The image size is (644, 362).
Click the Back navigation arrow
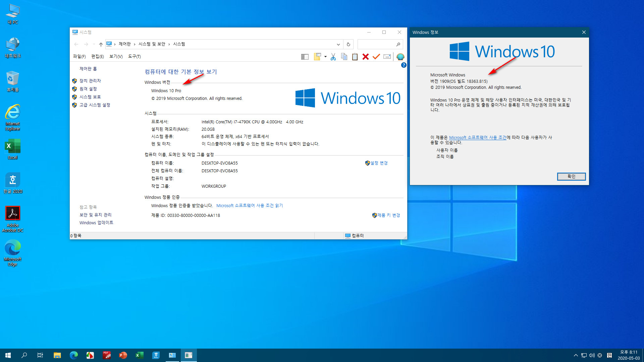click(x=76, y=44)
